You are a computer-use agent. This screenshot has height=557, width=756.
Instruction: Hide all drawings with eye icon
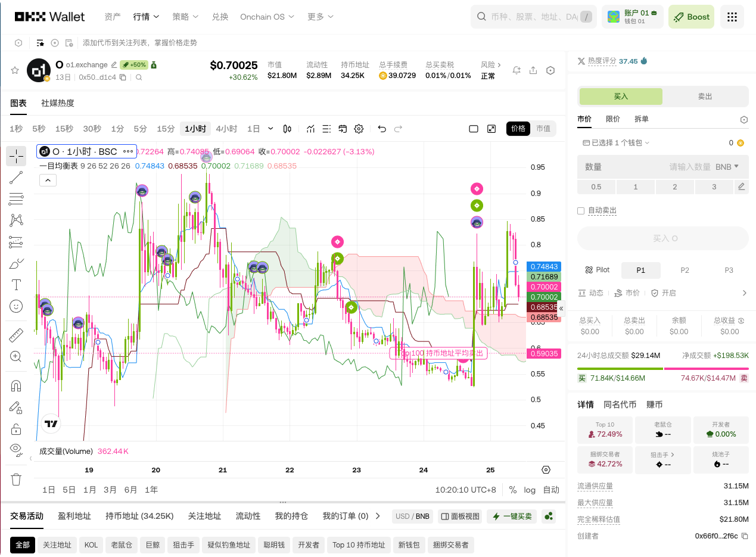[x=16, y=449]
